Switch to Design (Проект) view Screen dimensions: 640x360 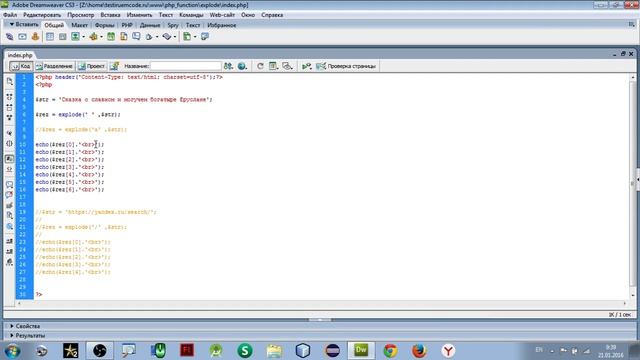92,66
